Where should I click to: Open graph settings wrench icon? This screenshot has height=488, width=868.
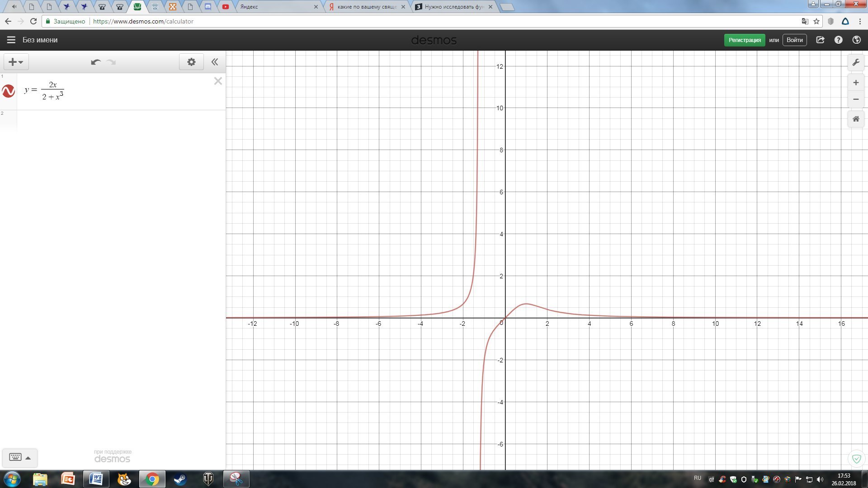coord(856,62)
